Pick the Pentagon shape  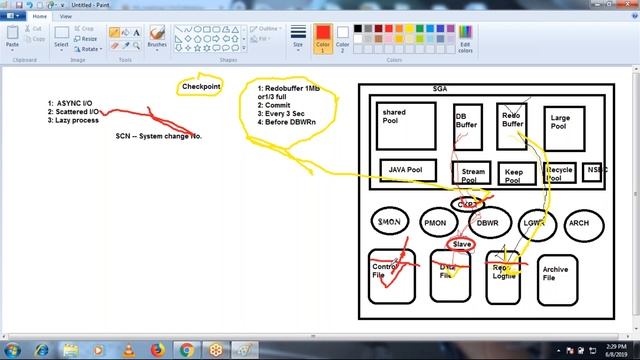(198, 39)
